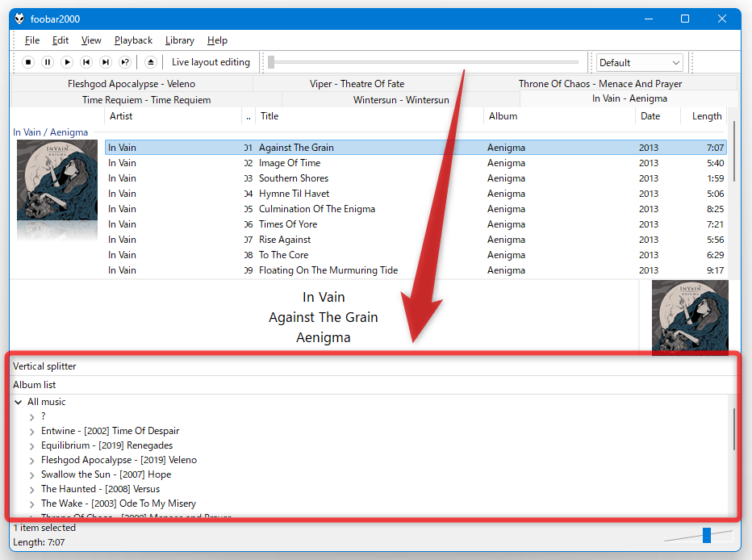Select the In Vain - Aenigma tab
The height and width of the screenshot is (560, 752).
click(x=629, y=98)
